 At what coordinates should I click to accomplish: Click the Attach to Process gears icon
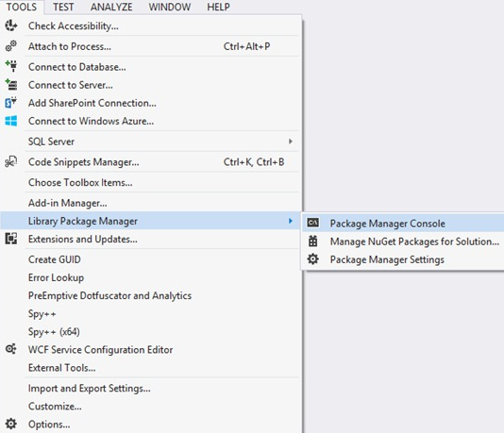pos(11,46)
